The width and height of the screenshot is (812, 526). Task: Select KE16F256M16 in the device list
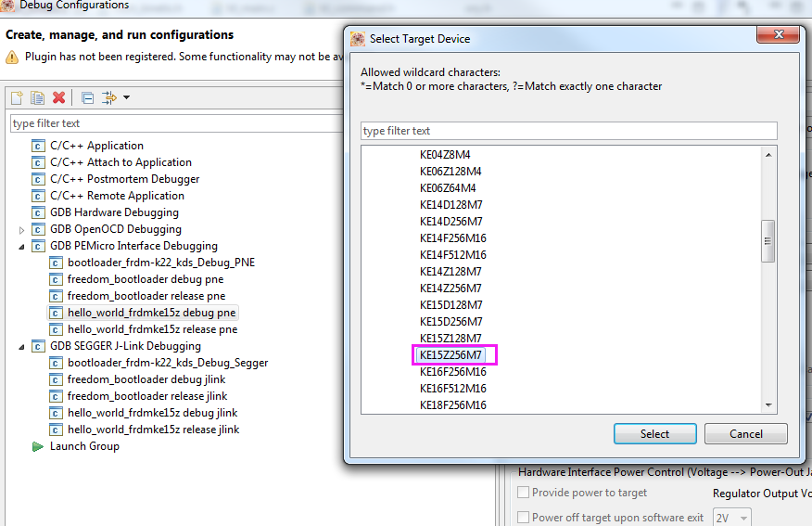click(x=453, y=372)
